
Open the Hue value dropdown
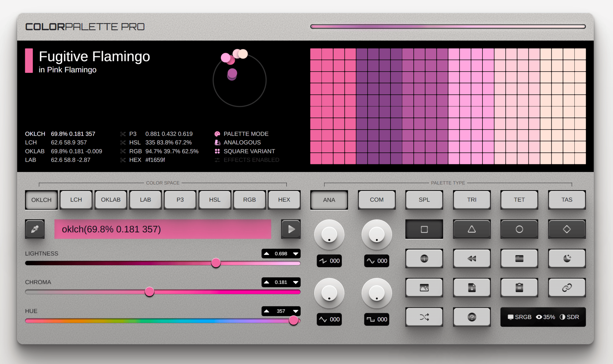295,311
